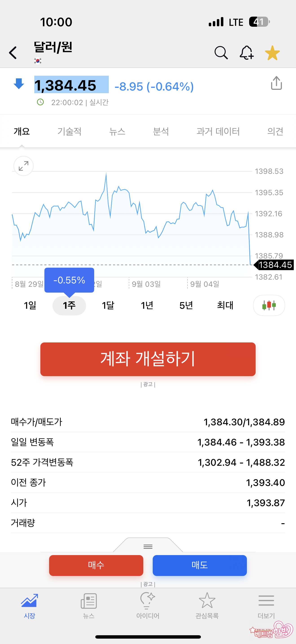Image resolution: width=296 pixels, height=644 pixels.
Task: Tap the back arrow icon
Action: pyautogui.click(x=13, y=53)
